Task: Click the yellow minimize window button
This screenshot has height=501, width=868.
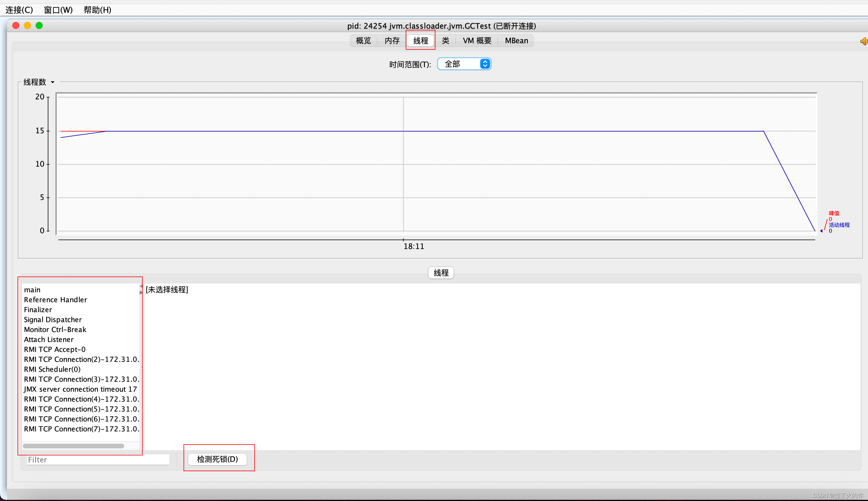Action: 27,25
